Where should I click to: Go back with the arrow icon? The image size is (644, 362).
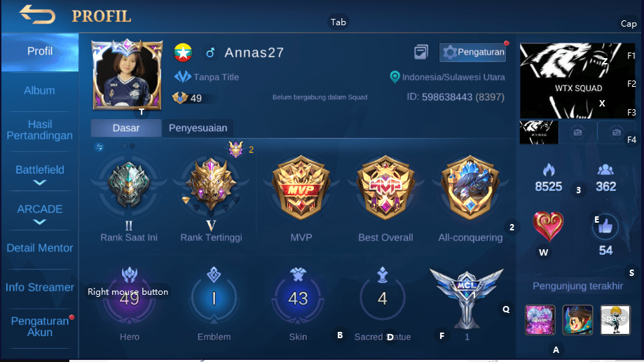click(x=37, y=15)
